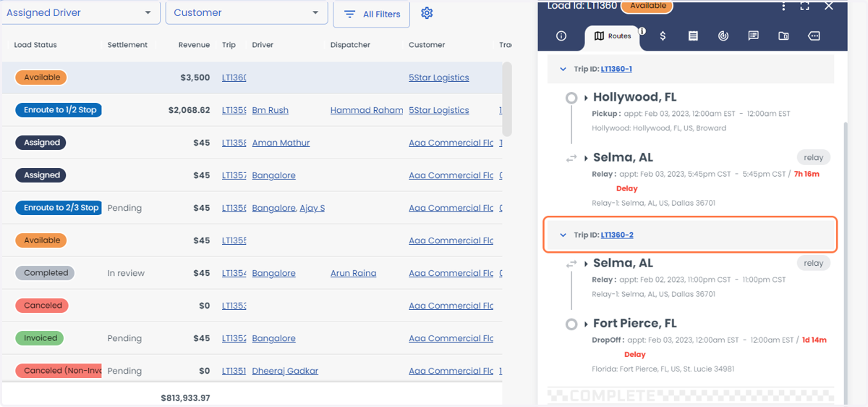
Task: Click the Customer column header
Action: pyautogui.click(x=427, y=45)
